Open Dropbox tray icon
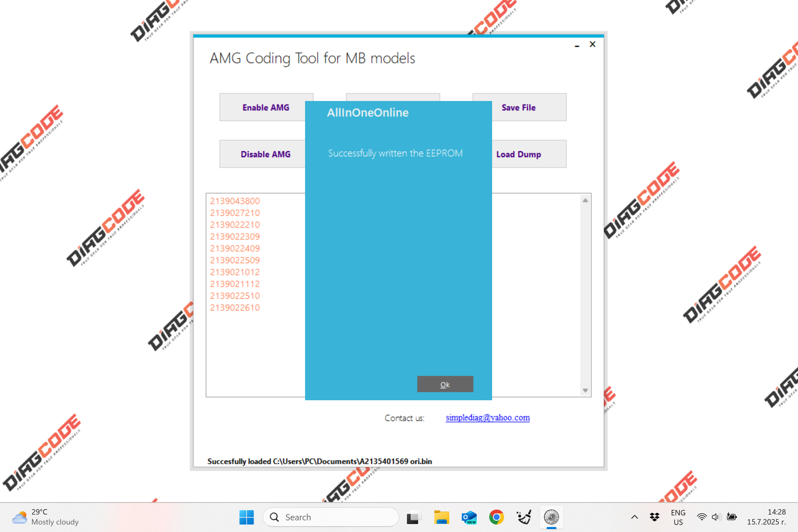Screen dimensions: 798x532 coord(655,517)
